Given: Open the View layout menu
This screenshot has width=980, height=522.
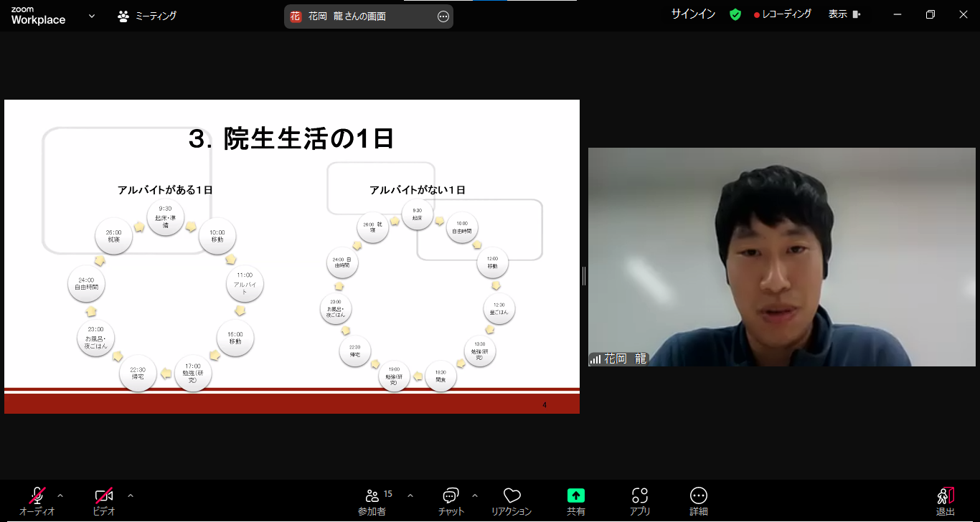Looking at the screenshot, I should tap(844, 14).
